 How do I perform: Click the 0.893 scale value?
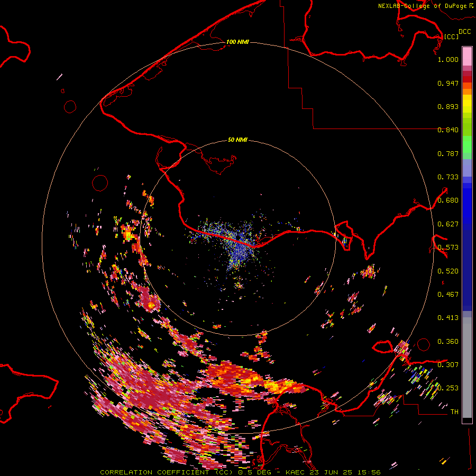[x=448, y=106]
